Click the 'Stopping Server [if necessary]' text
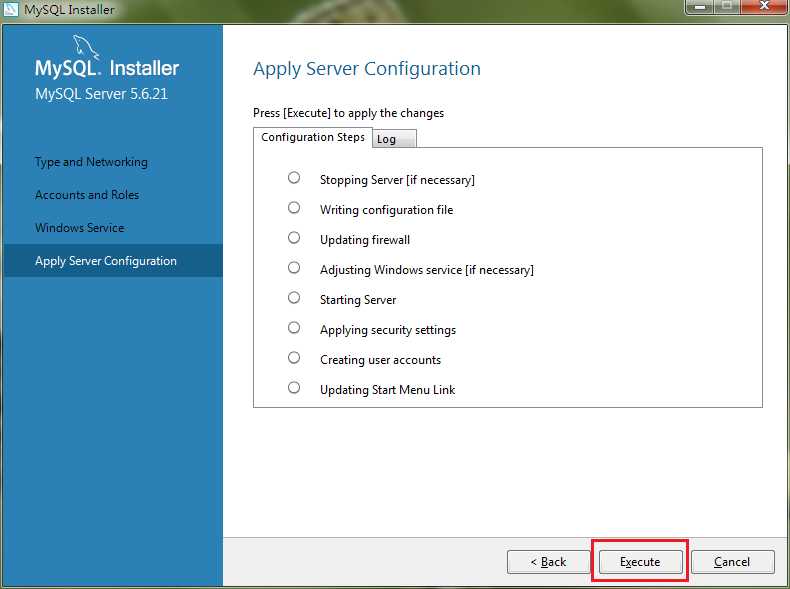Viewport: 790px width, 589px height. (397, 180)
